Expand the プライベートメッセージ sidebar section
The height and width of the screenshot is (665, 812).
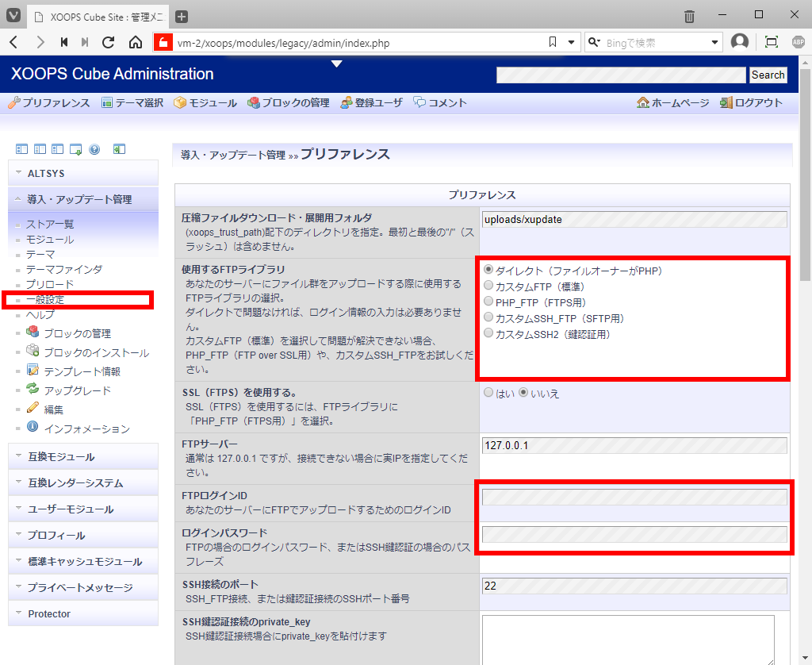click(83, 587)
